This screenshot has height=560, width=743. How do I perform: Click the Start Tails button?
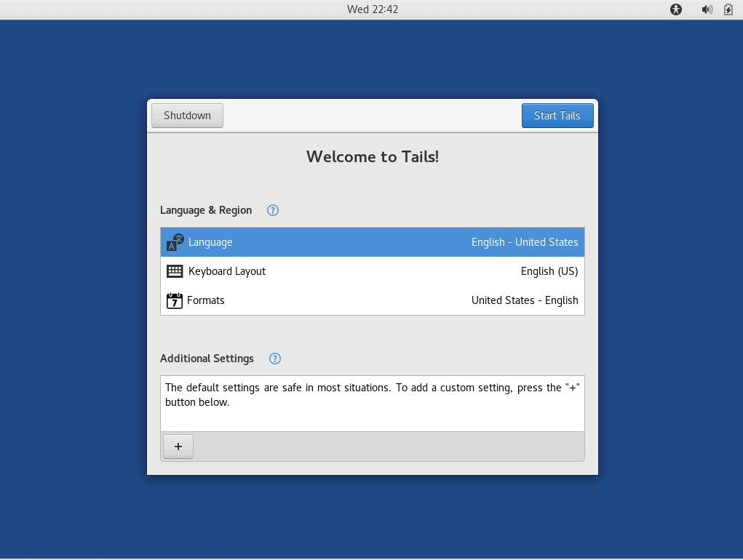click(557, 116)
